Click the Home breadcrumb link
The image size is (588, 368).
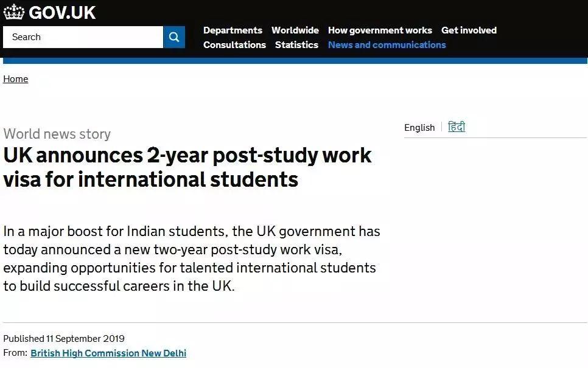pos(16,79)
